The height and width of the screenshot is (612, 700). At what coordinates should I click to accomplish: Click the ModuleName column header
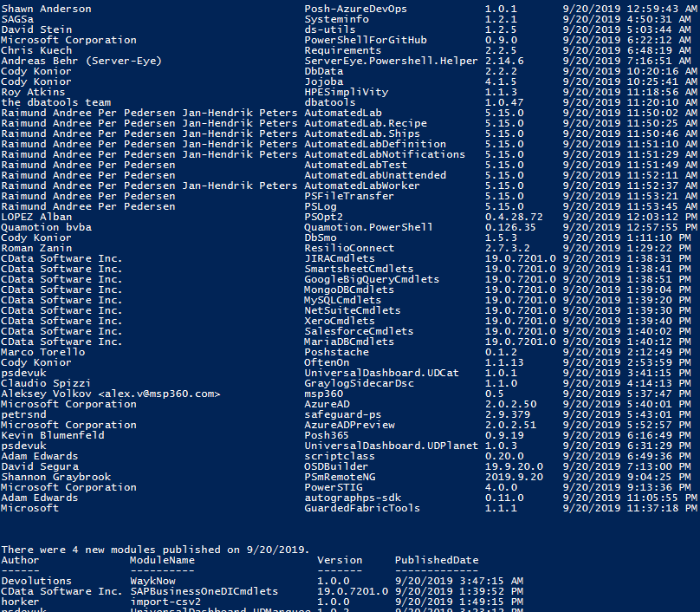(162, 560)
